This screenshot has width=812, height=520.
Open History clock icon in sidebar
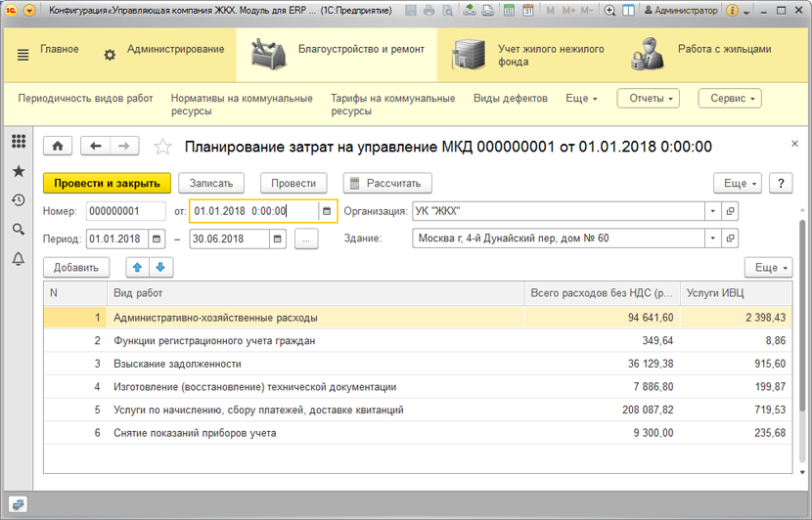tap(19, 200)
